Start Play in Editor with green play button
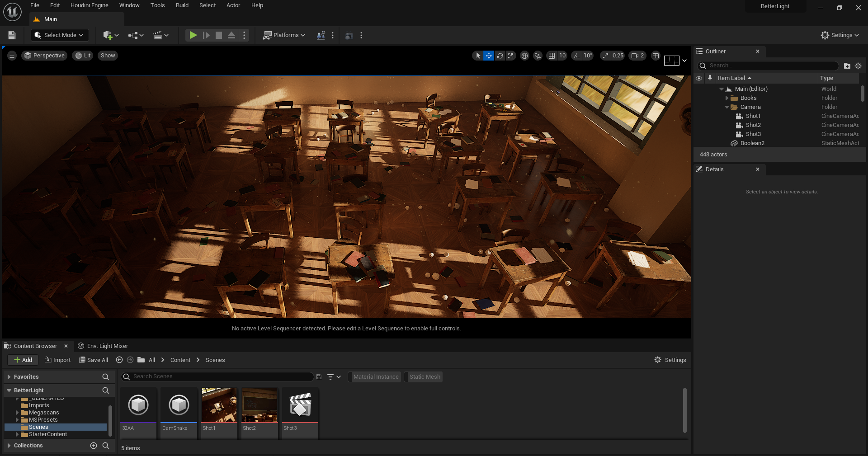Viewport: 868px width, 456px height. pyautogui.click(x=193, y=35)
